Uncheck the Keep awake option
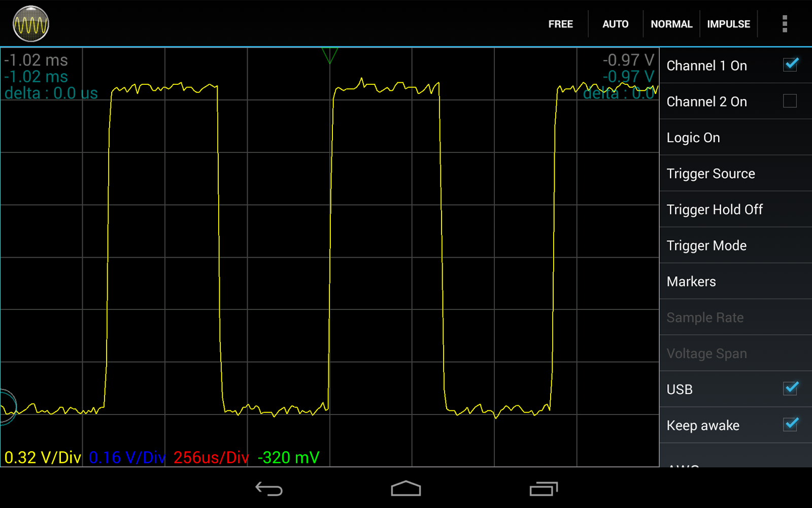Screen dimensions: 812x508 tap(790, 425)
